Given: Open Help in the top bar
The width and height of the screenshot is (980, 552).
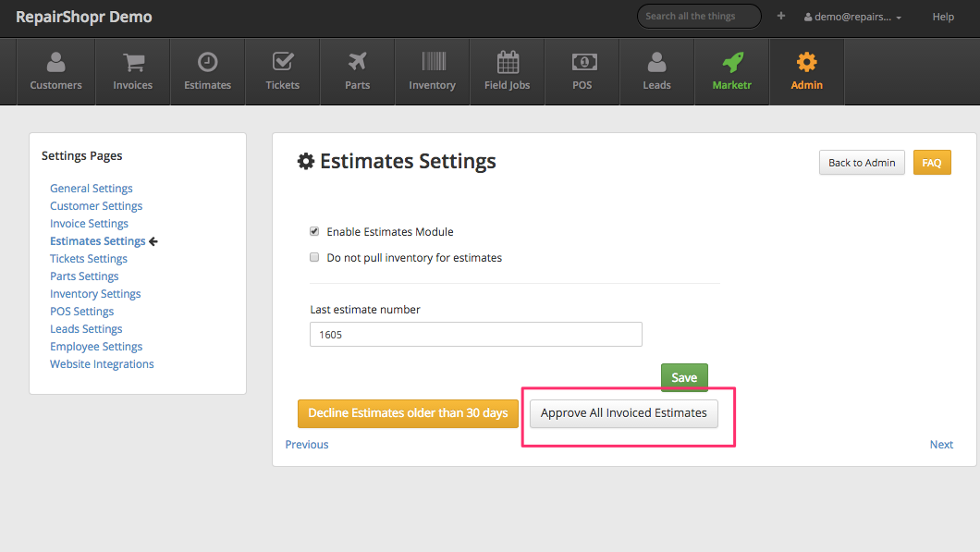Looking at the screenshot, I should click(943, 17).
